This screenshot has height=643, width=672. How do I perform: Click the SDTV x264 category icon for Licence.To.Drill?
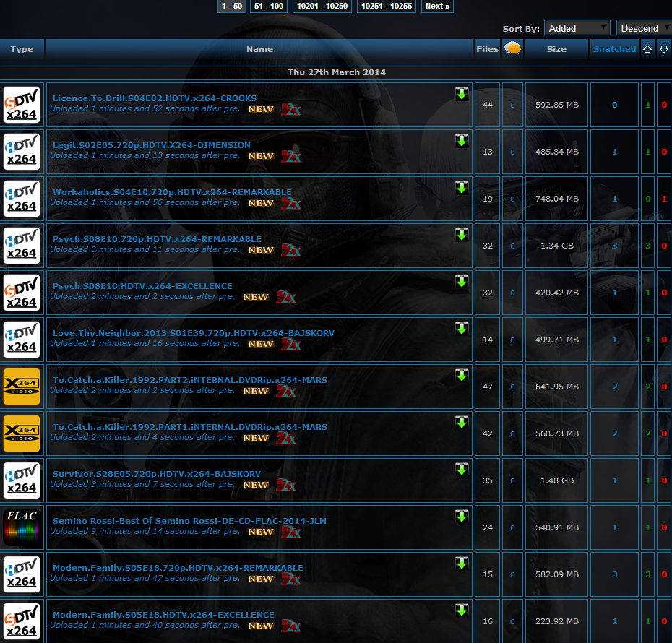pyautogui.click(x=22, y=105)
